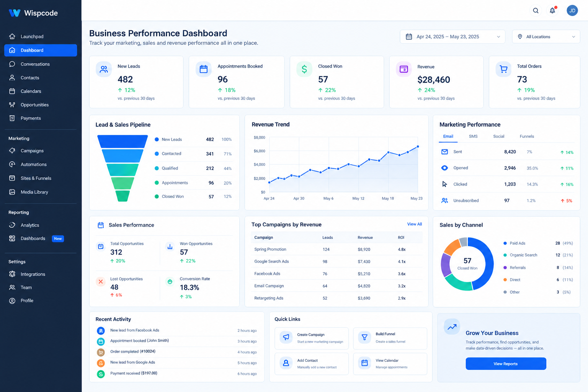The width and height of the screenshot is (588, 392).
Task: Switch to the Social tab
Action: [499, 137]
